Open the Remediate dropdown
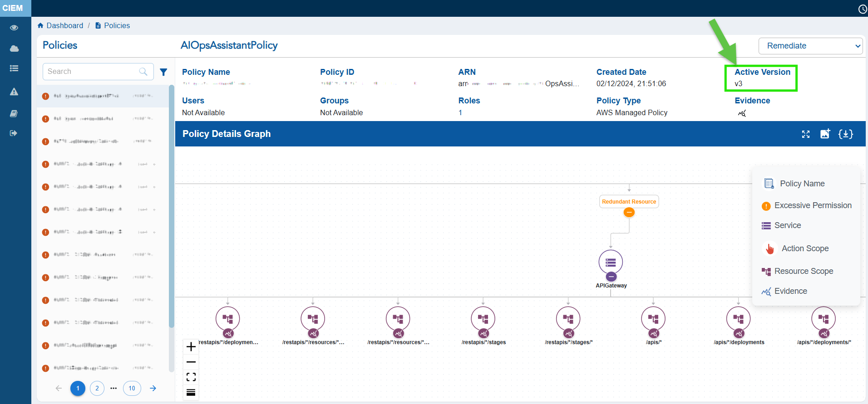The width and height of the screenshot is (868, 404). pos(810,46)
